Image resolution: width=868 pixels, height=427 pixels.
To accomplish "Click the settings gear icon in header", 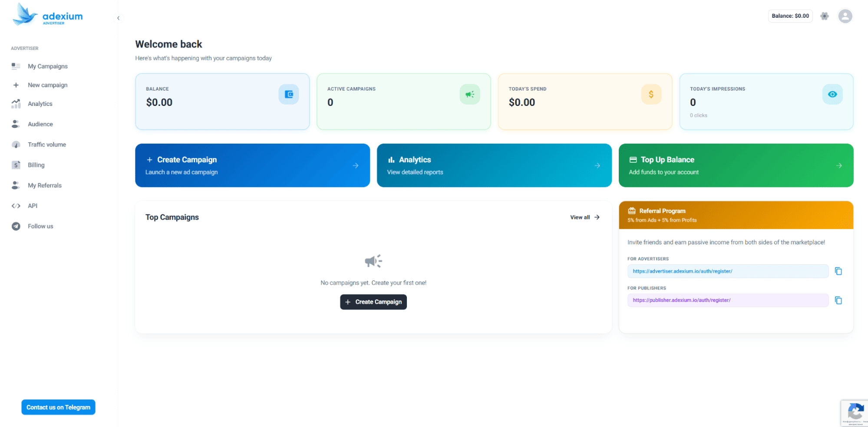I will [x=824, y=16].
